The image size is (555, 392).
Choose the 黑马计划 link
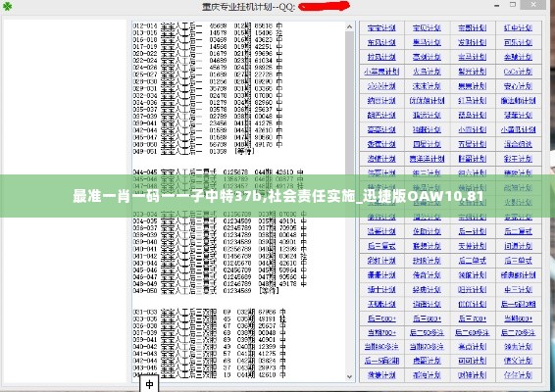pyautogui.click(x=427, y=42)
